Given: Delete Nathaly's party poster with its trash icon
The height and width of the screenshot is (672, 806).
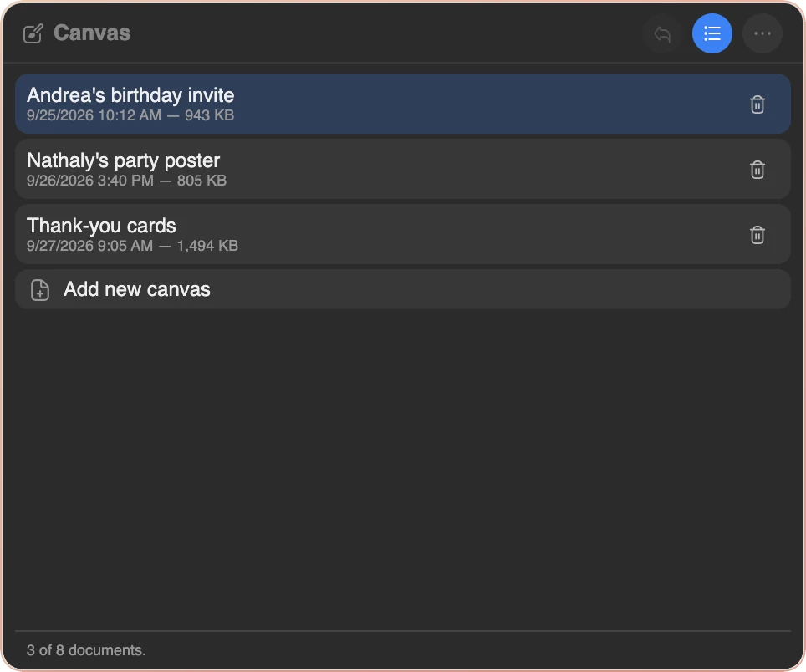Looking at the screenshot, I should pyautogui.click(x=758, y=170).
